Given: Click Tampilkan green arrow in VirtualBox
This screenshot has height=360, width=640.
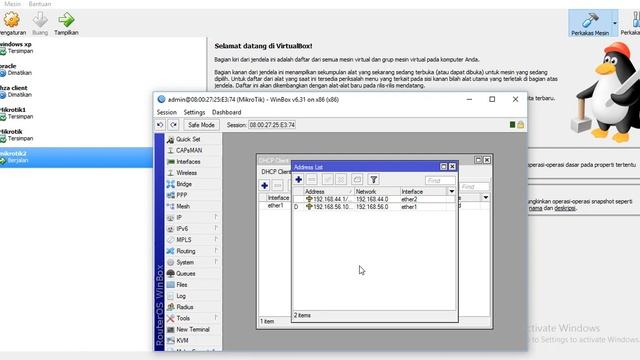Looking at the screenshot, I should pyautogui.click(x=66, y=20).
